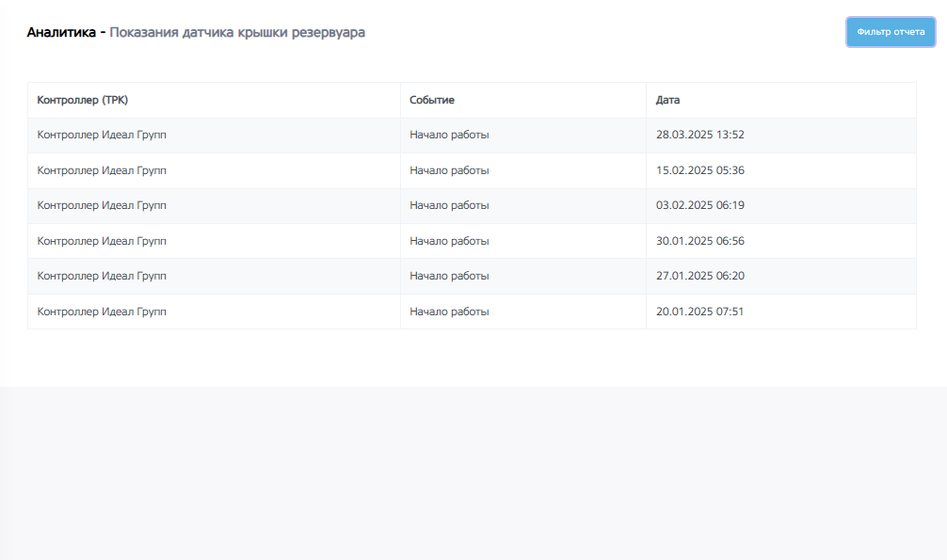Click Контроллер Идеал Групп in 30.01.2025 row

point(102,241)
